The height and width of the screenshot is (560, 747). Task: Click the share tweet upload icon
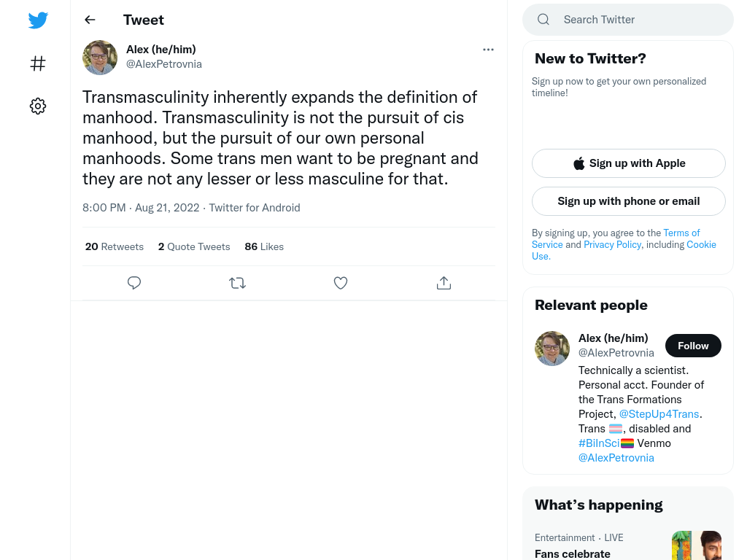444,283
